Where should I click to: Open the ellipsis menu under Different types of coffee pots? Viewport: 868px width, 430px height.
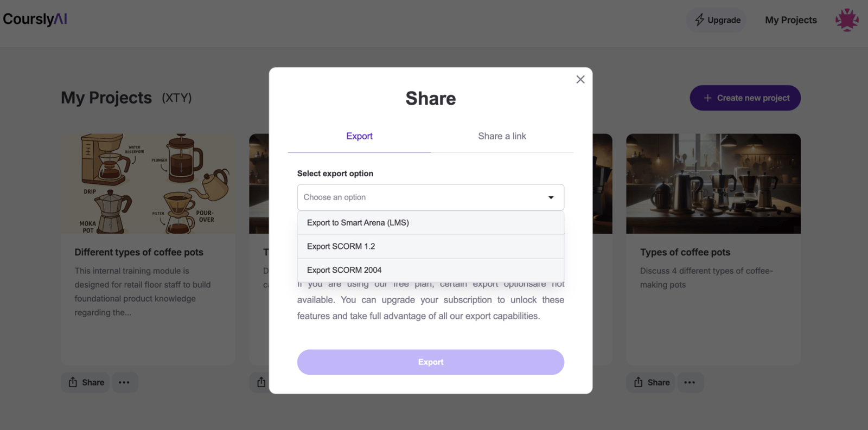(125, 382)
